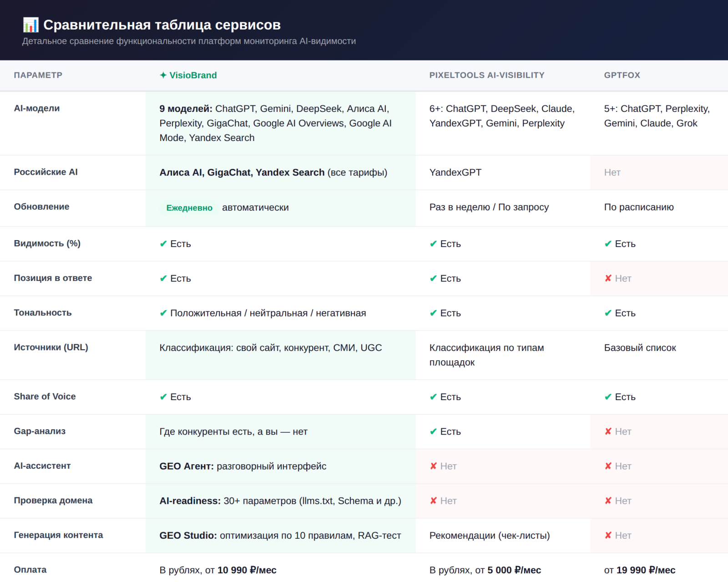
Task: Click the Обновление row label
Action: pos(42,206)
